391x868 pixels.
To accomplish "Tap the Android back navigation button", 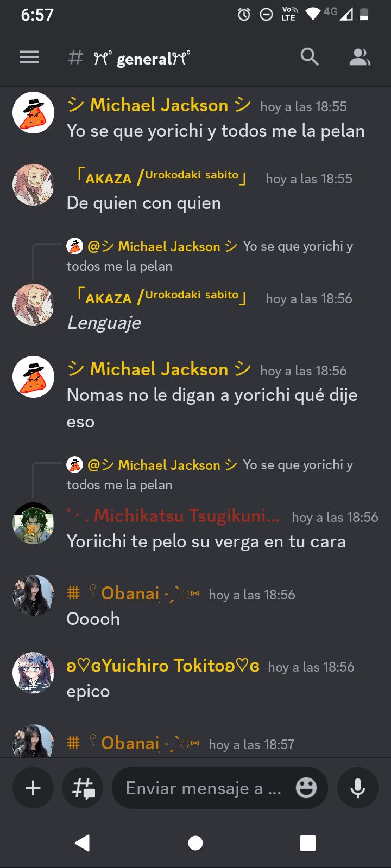I will (83, 843).
